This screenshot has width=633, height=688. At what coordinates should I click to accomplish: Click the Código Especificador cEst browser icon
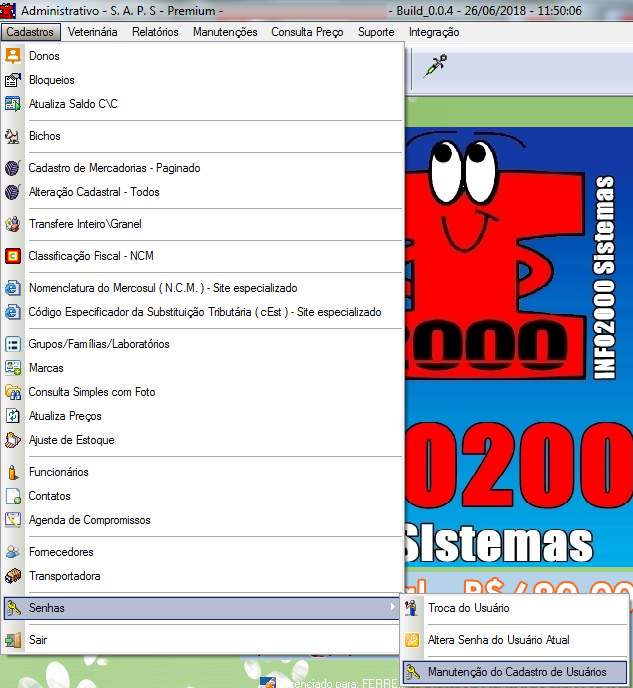click(x=13, y=312)
